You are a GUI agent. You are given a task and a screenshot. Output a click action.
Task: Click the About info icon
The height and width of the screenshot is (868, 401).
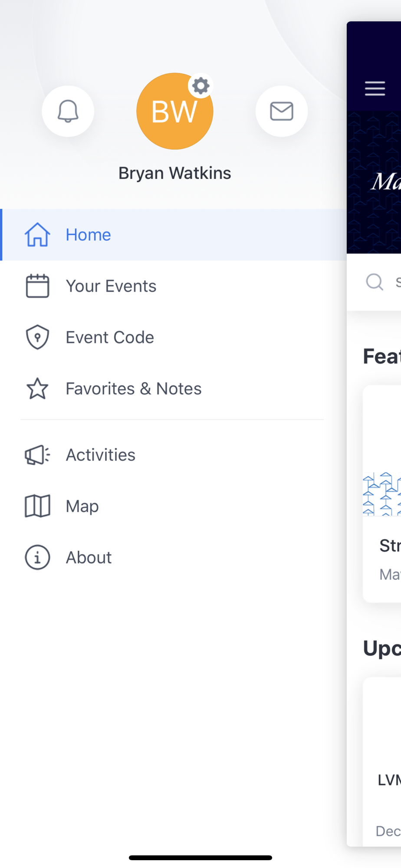click(37, 557)
